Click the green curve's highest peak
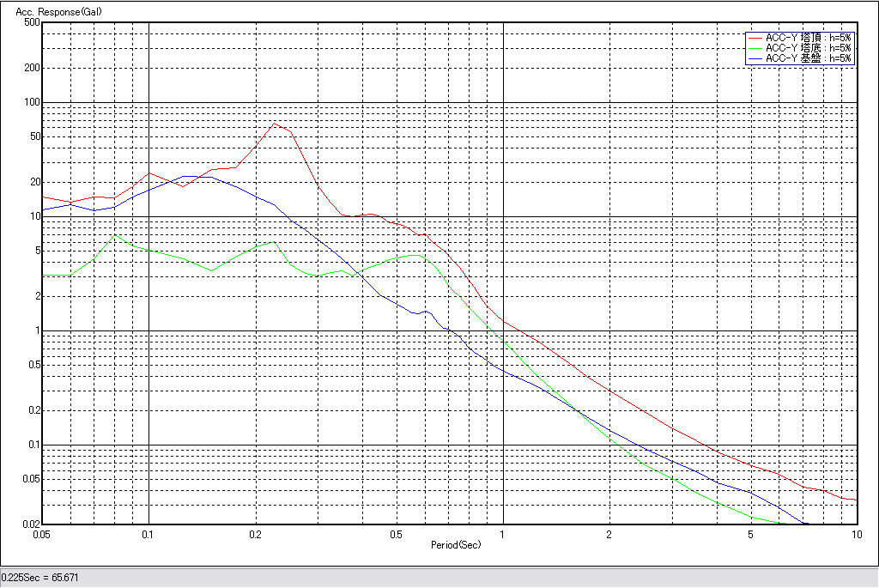Viewport: 879px width, 588px height. [x=113, y=234]
